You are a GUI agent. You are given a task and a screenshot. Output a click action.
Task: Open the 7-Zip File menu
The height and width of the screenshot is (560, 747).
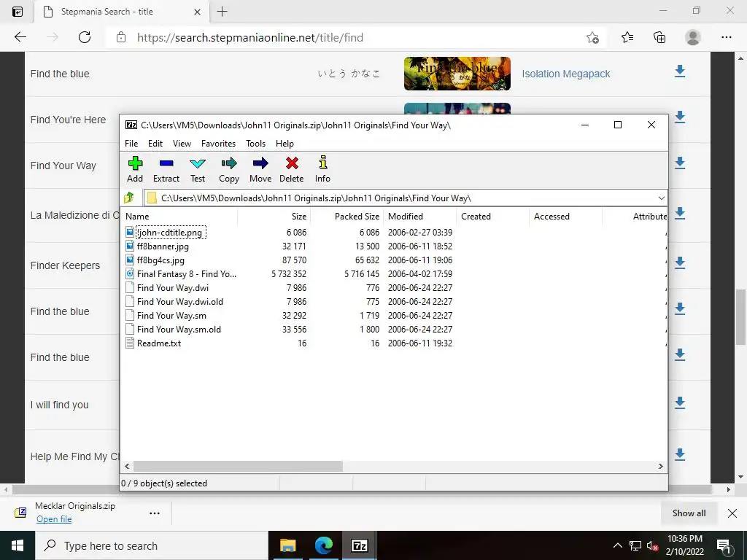131,144
